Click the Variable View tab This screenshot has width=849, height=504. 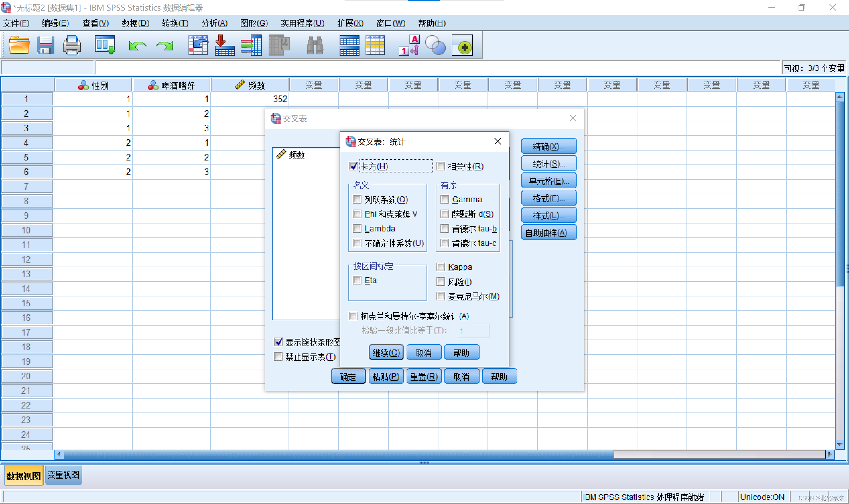pyautogui.click(x=64, y=474)
